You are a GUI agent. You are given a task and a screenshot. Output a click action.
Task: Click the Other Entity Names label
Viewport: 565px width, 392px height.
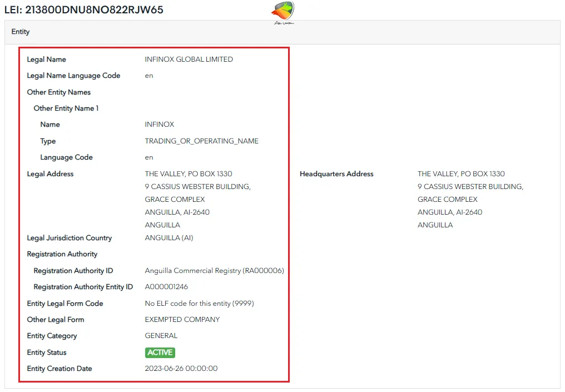coord(58,92)
